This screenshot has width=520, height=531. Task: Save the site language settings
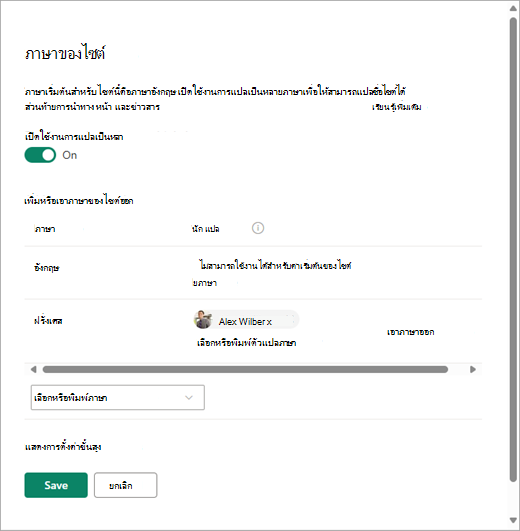[x=56, y=485]
